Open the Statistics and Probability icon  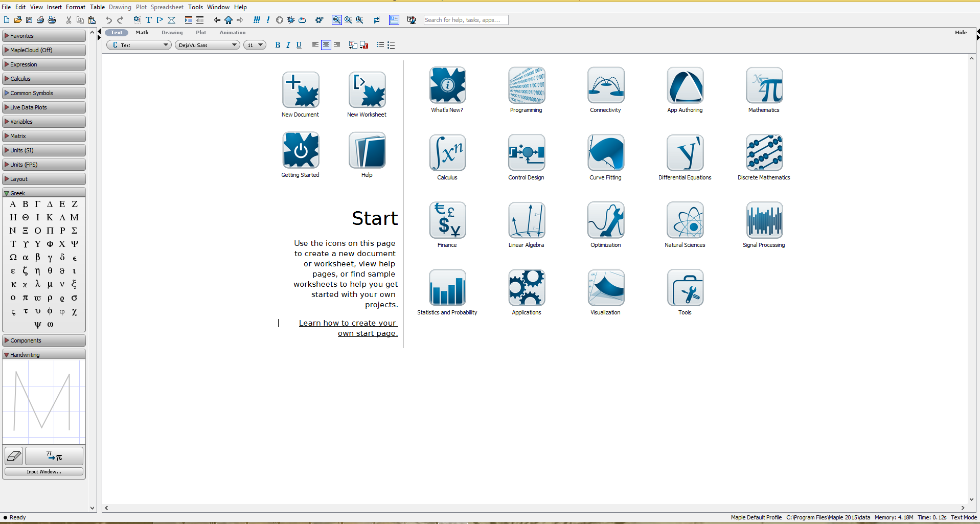click(447, 288)
